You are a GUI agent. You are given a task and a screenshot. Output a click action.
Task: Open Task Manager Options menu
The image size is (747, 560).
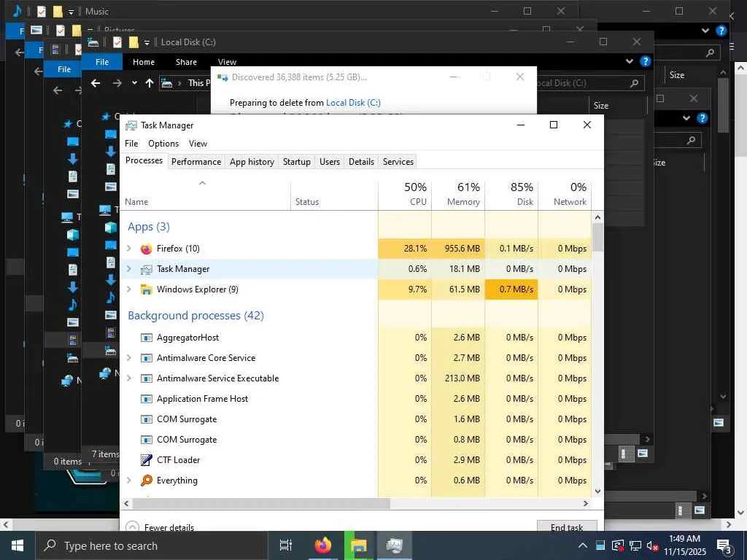point(163,144)
